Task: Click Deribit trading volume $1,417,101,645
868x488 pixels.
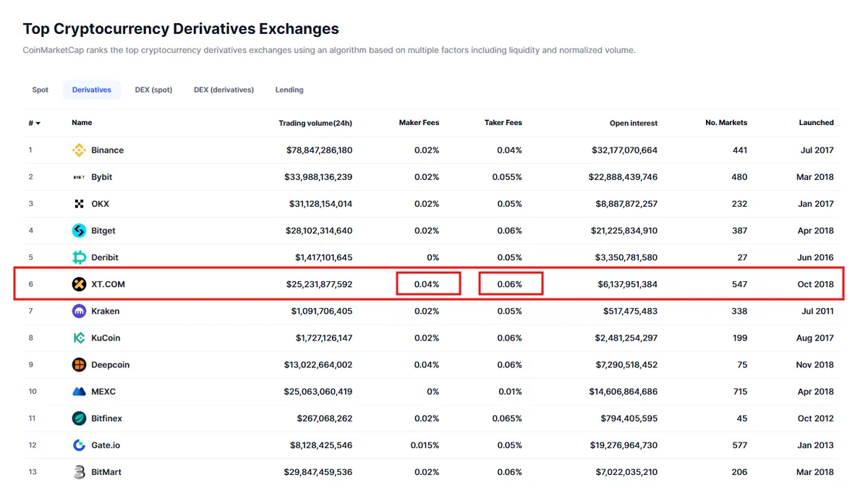Action: (324, 257)
